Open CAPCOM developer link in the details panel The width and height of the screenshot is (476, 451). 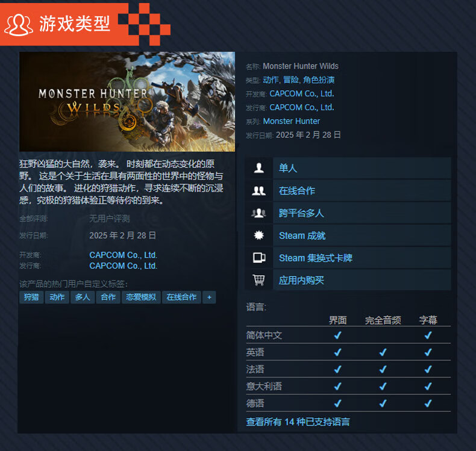[x=302, y=94]
